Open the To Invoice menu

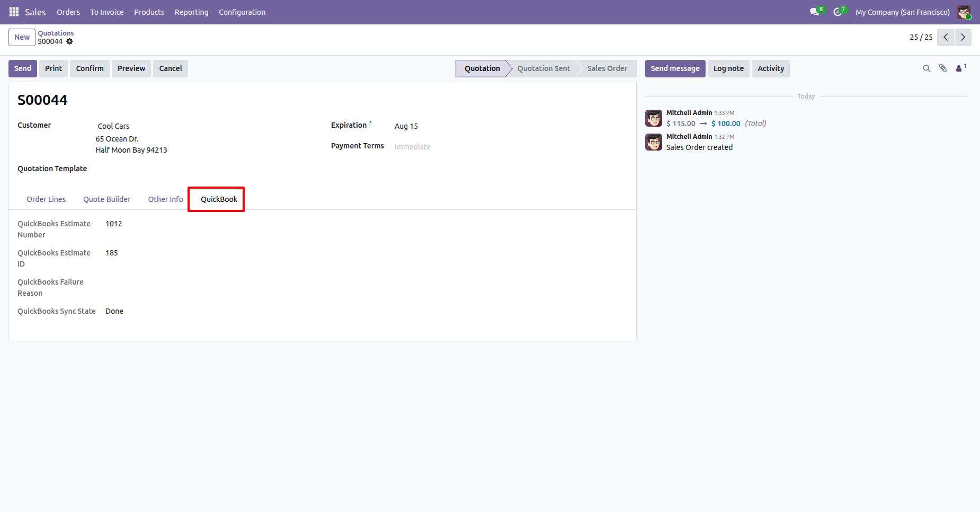pos(107,12)
